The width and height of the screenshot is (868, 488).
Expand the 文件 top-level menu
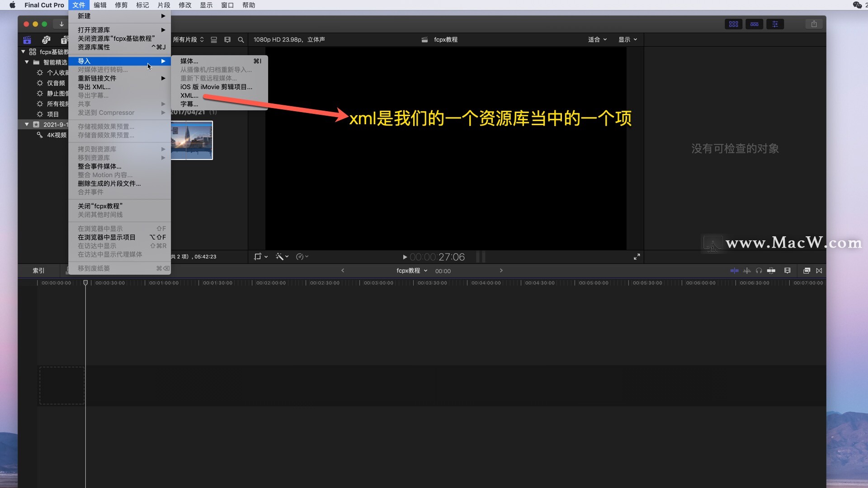(x=78, y=5)
